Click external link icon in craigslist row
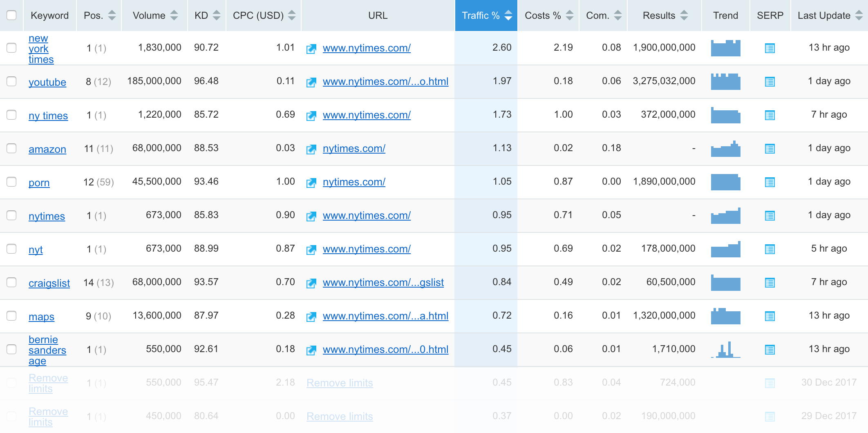Image resolution: width=868 pixels, height=433 pixels. pos(311,283)
